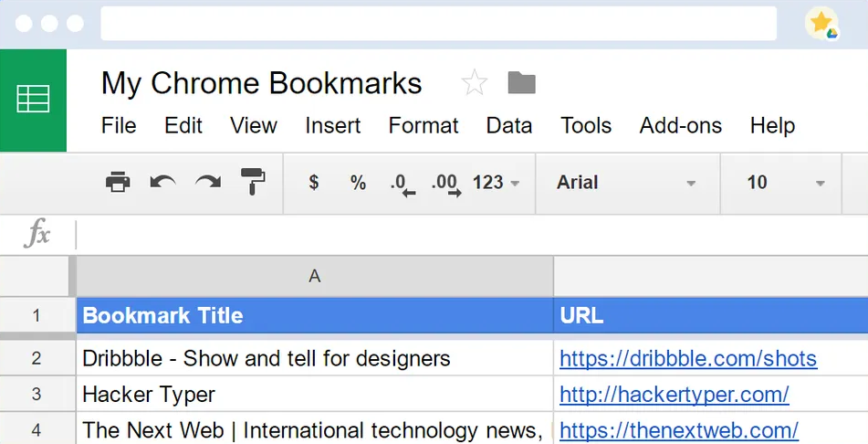Open the dribbble.com/shots link
Viewport: 868px width, 444px height.
coord(688,359)
